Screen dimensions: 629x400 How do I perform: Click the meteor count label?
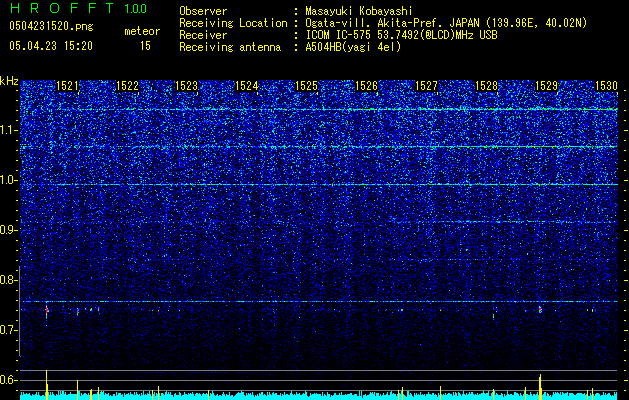pos(142,31)
